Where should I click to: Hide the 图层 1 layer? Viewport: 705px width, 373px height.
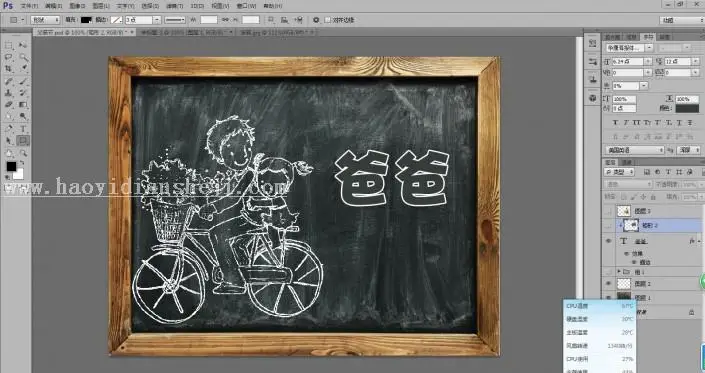[x=608, y=297]
